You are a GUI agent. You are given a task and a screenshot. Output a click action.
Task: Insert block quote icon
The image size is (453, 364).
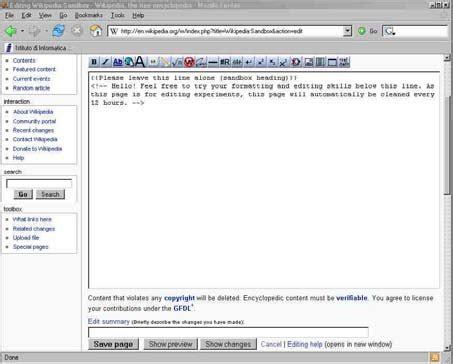[x=320, y=62]
